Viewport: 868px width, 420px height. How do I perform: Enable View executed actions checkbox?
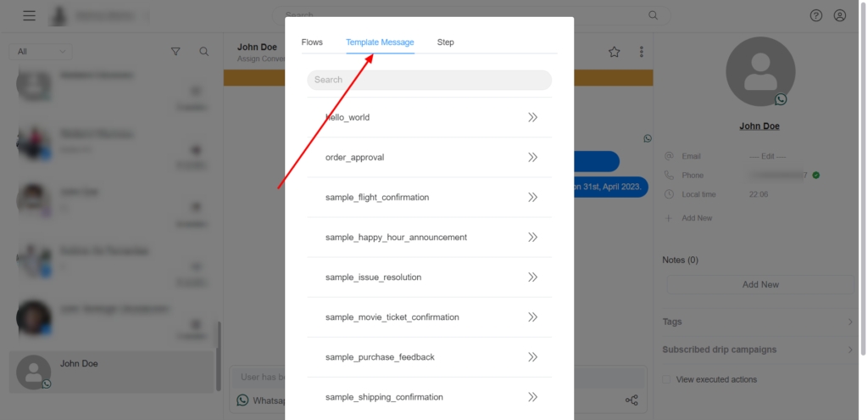[668, 379]
